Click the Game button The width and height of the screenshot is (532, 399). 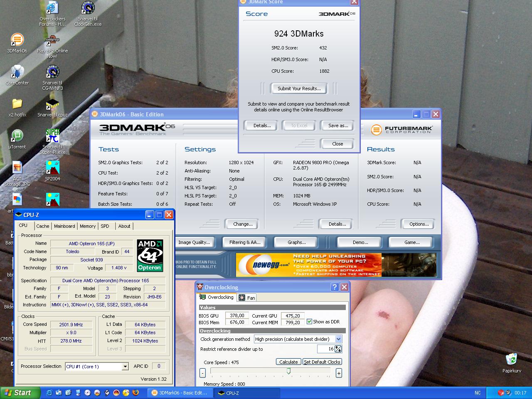click(x=412, y=242)
